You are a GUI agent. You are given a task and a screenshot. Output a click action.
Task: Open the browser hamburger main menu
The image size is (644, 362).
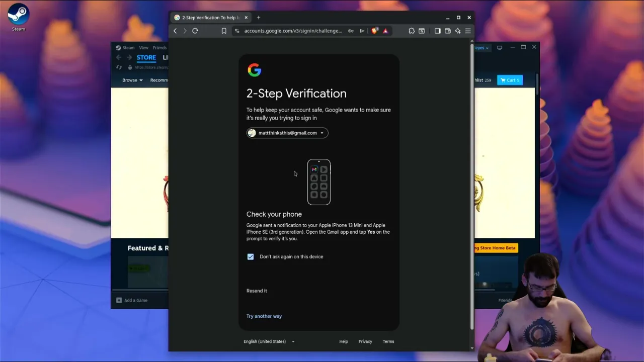(x=468, y=31)
